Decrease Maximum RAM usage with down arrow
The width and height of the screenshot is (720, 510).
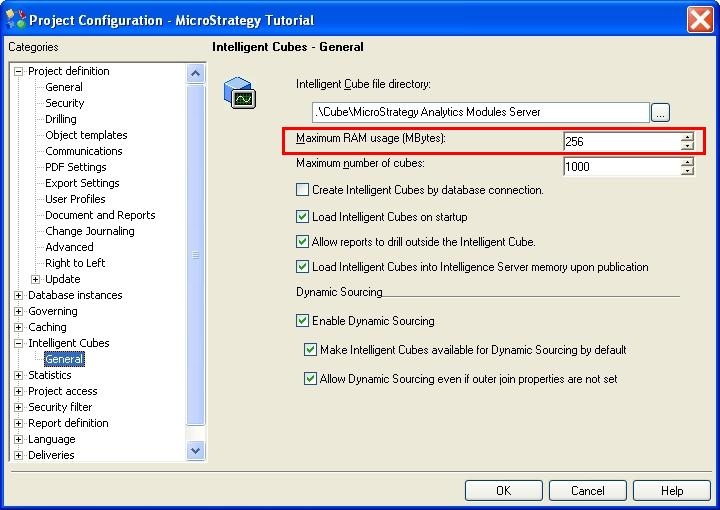687,146
